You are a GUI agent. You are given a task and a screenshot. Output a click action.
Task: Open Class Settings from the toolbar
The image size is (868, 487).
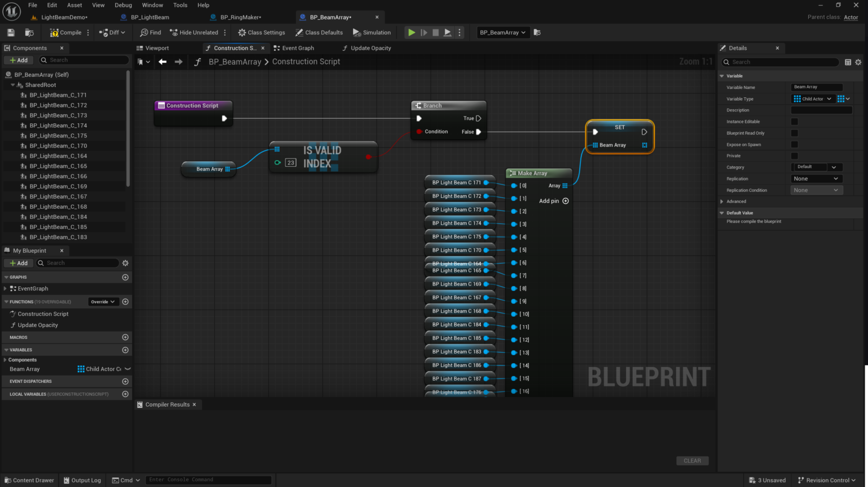click(x=261, y=33)
